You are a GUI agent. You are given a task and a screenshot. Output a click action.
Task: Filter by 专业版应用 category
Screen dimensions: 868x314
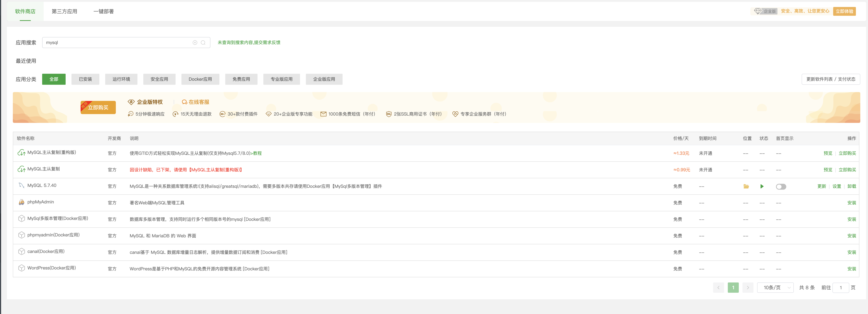click(282, 79)
